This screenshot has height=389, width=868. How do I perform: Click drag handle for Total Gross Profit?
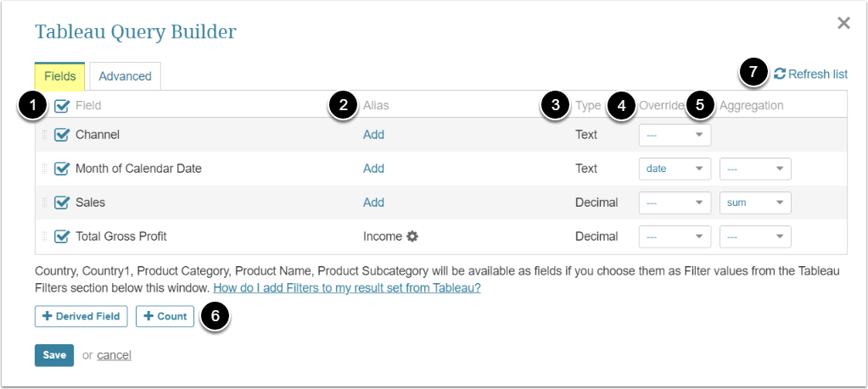coord(45,236)
